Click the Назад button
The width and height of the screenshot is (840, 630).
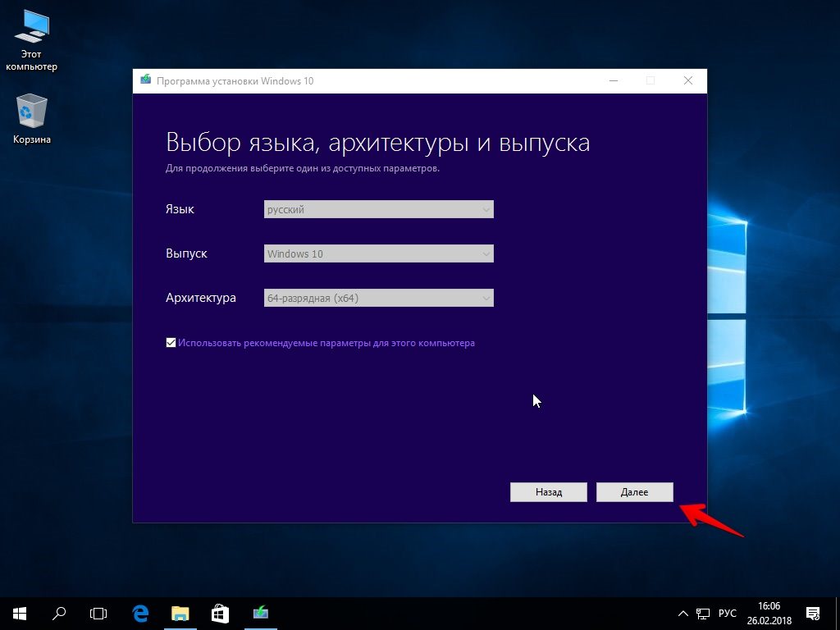point(549,492)
